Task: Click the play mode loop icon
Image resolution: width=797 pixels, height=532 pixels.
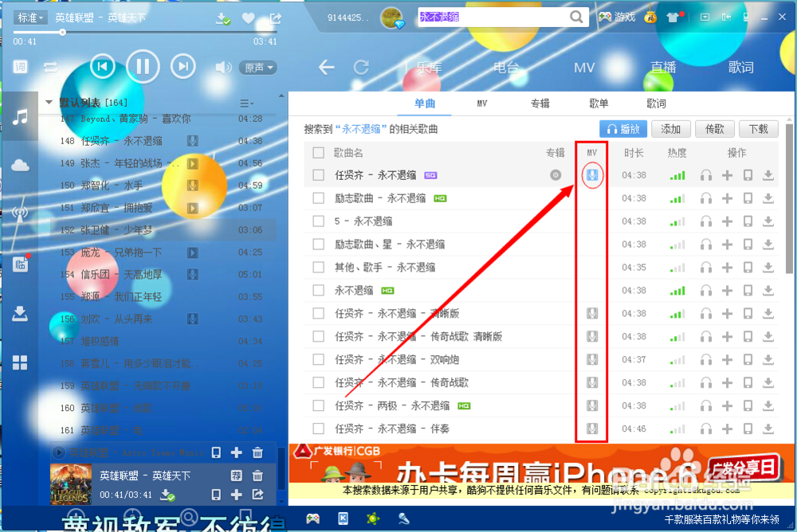Action: click(x=51, y=67)
